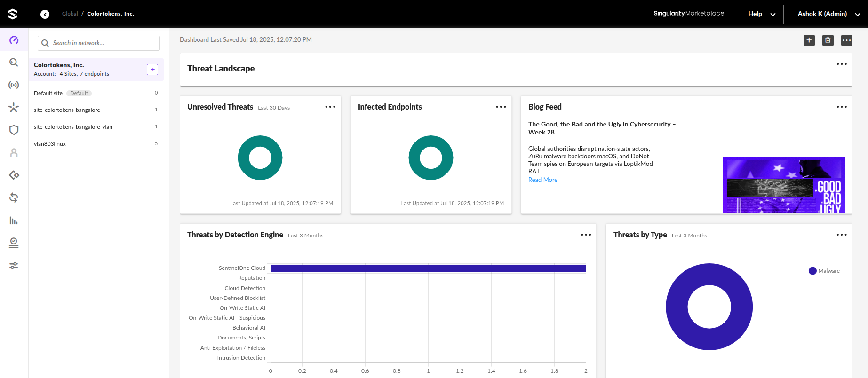Select the vlan803linux site
This screenshot has width=868, height=378.
coord(50,144)
